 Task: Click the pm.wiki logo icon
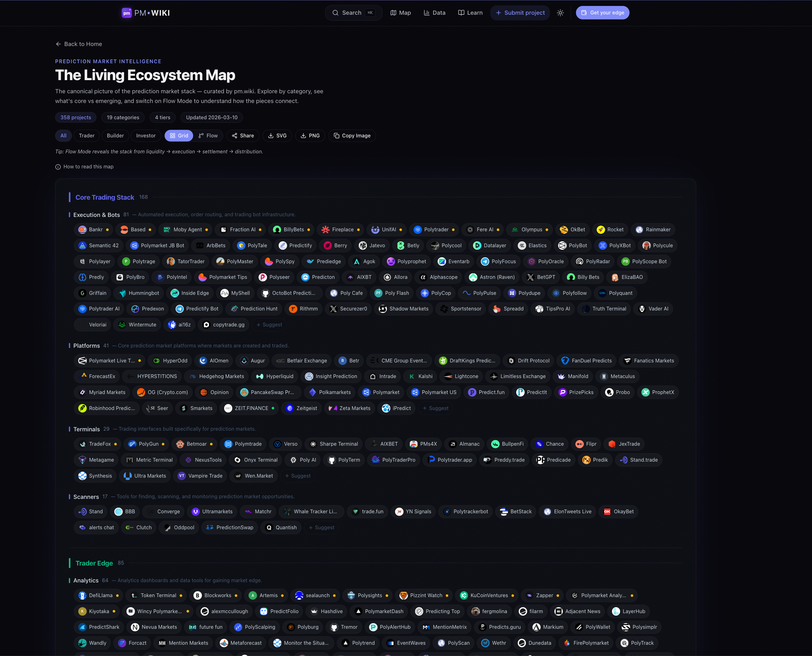pos(126,13)
